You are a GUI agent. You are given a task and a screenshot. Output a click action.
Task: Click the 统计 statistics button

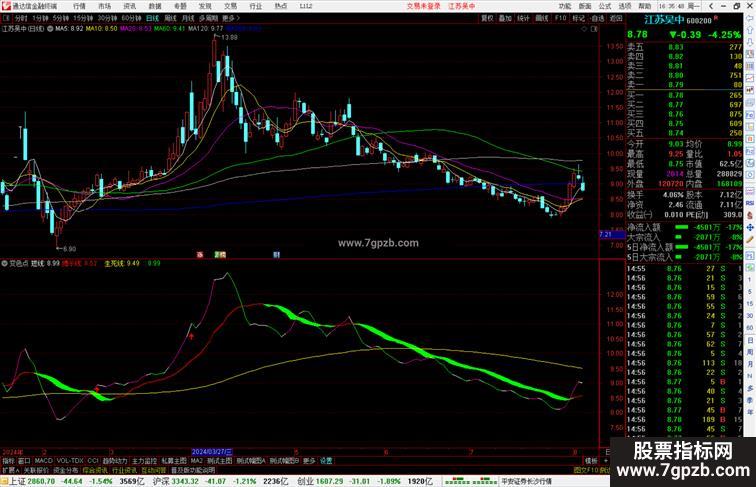coord(523,18)
